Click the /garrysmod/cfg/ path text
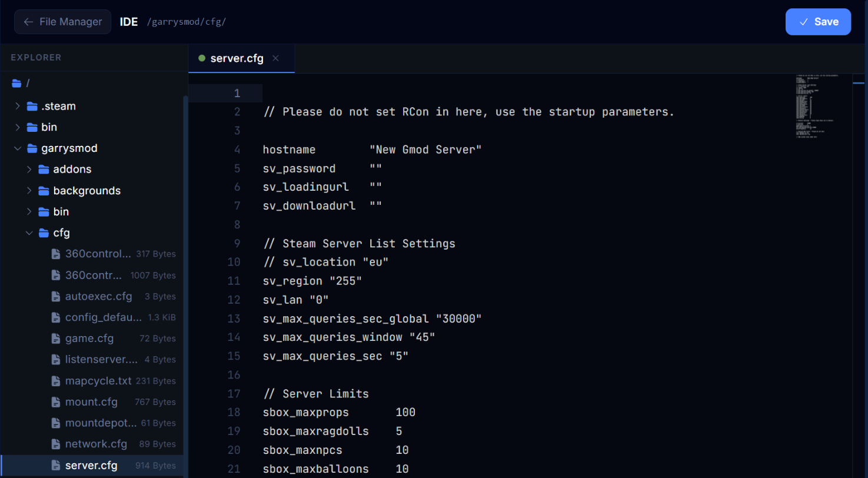 185,22
